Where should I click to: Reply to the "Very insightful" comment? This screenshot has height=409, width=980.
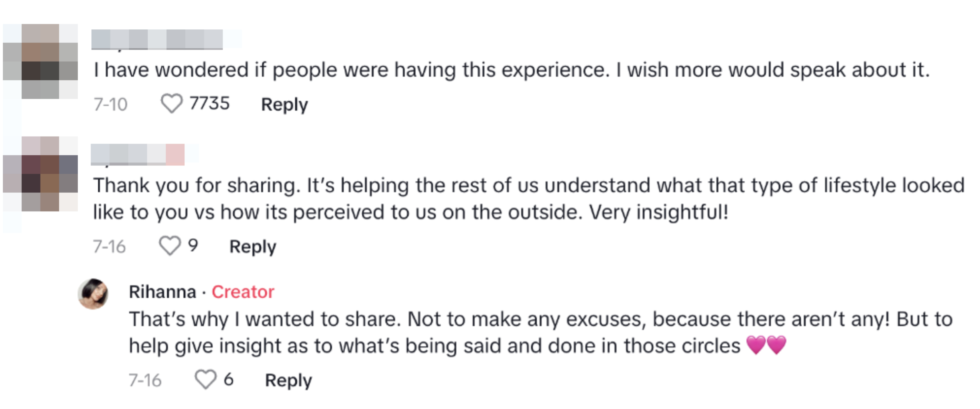(x=253, y=247)
